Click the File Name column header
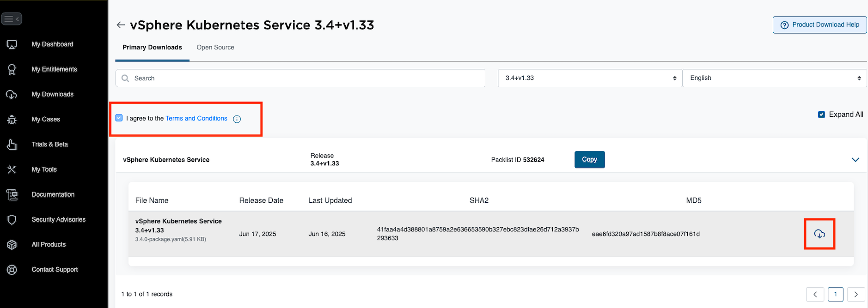The width and height of the screenshot is (868, 308). (152, 200)
